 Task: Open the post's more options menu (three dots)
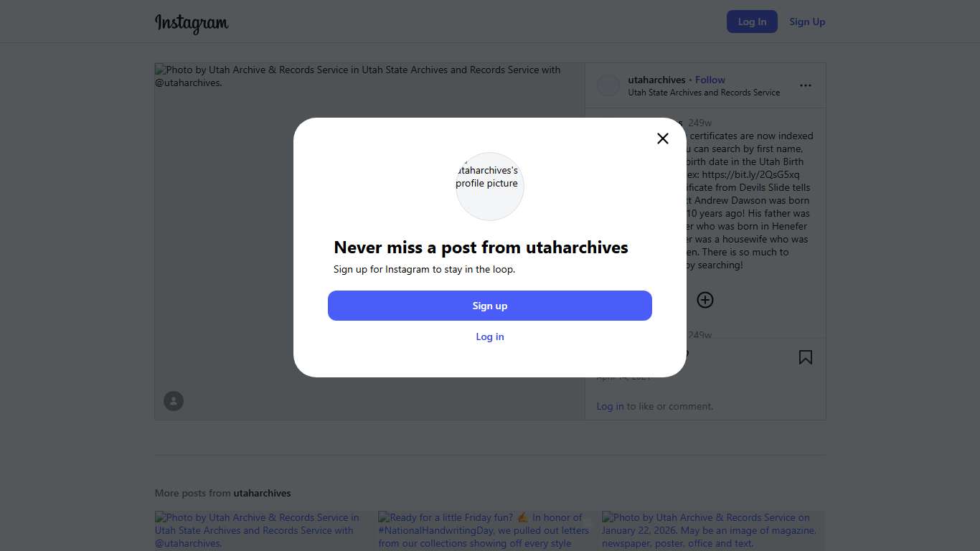pyautogui.click(x=806, y=85)
